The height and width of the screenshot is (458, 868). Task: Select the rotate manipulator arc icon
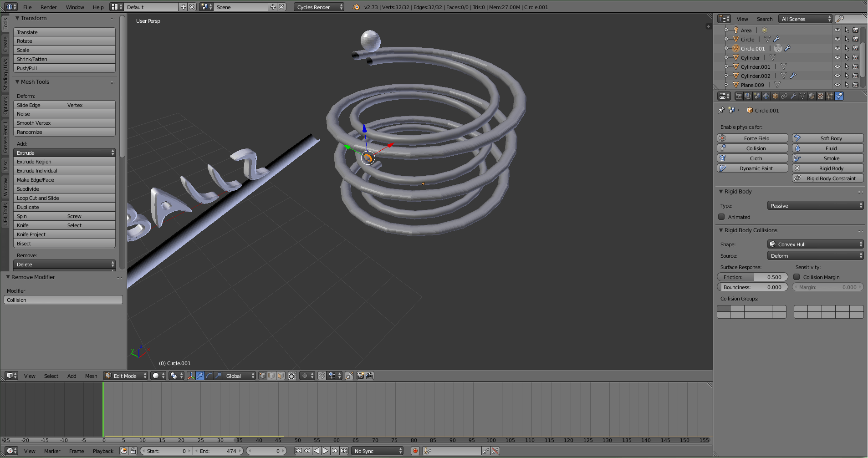click(209, 376)
